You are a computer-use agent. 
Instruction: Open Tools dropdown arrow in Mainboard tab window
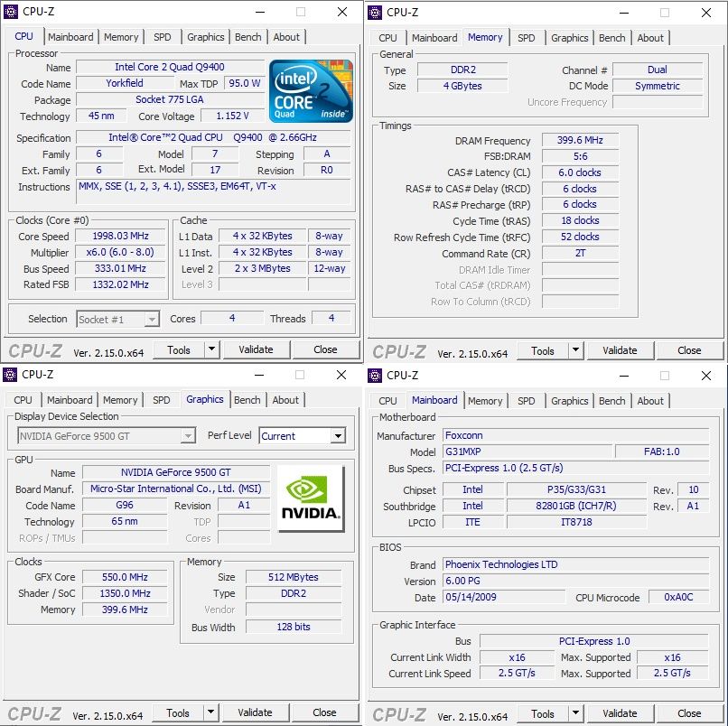click(x=575, y=713)
